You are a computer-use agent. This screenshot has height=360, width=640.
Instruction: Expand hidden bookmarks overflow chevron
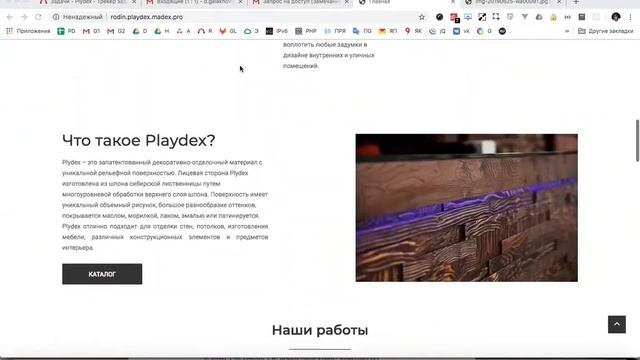point(567,31)
